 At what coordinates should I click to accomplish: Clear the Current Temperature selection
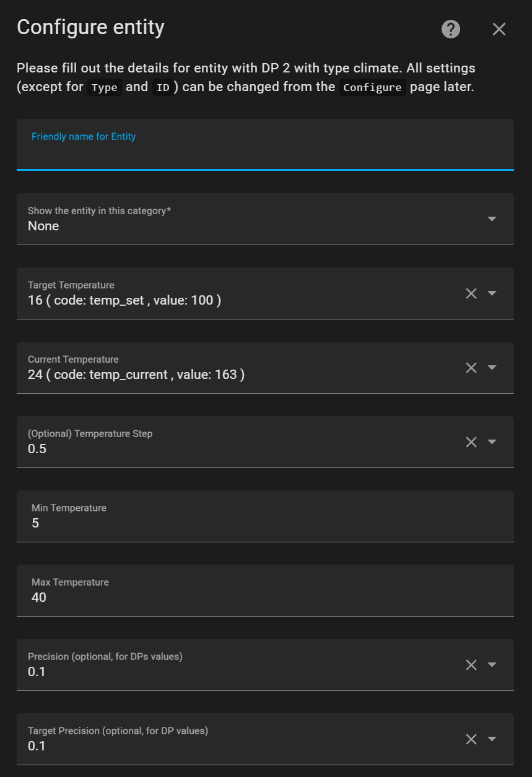[471, 368]
